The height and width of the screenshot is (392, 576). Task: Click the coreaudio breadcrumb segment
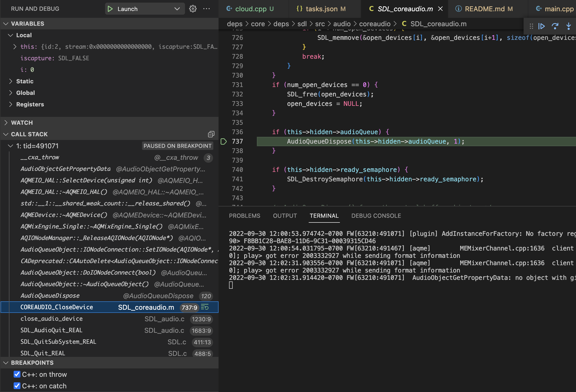click(375, 24)
